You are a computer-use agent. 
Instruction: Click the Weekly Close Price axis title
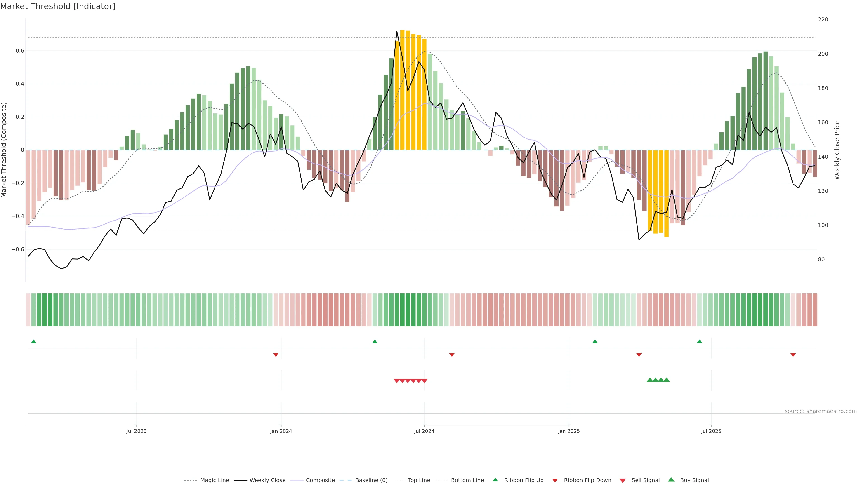tap(837, 150)
